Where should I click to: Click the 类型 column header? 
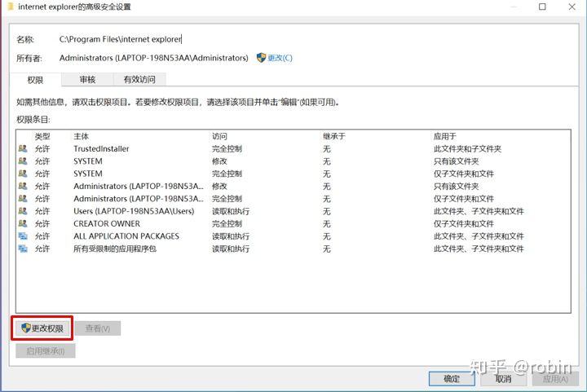tap(42, 136)
